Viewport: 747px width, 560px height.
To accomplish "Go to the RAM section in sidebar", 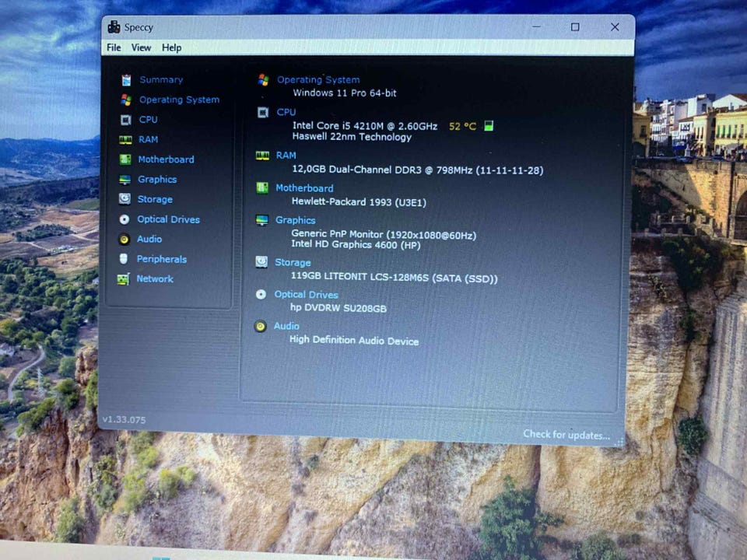I will [x=148, y=139].
